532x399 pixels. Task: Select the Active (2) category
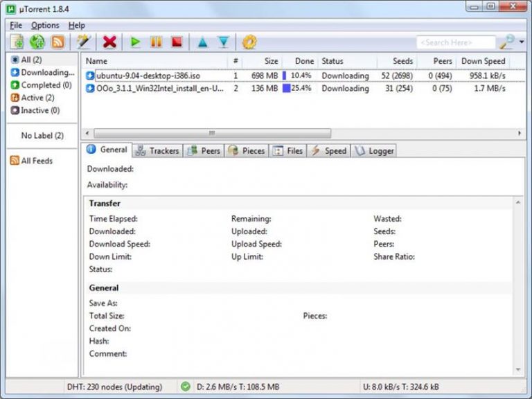33,98
